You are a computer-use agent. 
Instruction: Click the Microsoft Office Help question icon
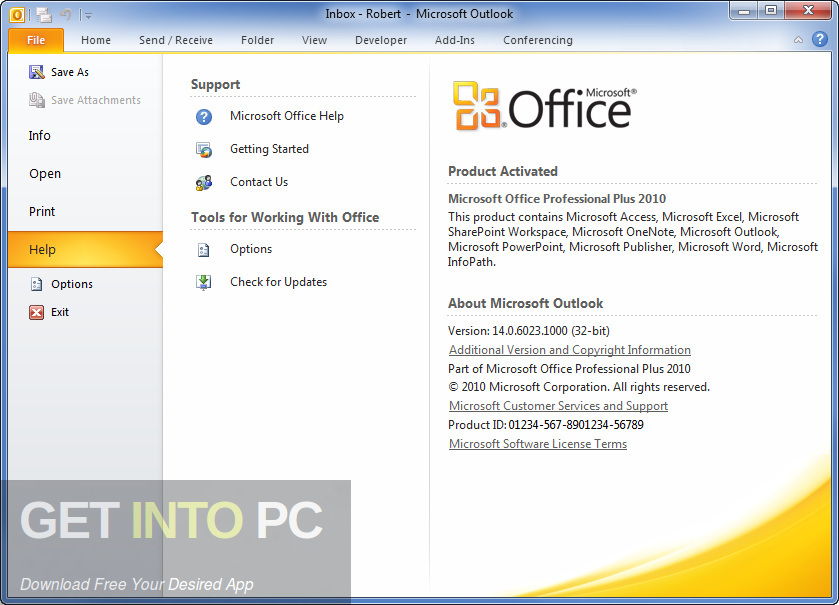(x=204, y=117)
